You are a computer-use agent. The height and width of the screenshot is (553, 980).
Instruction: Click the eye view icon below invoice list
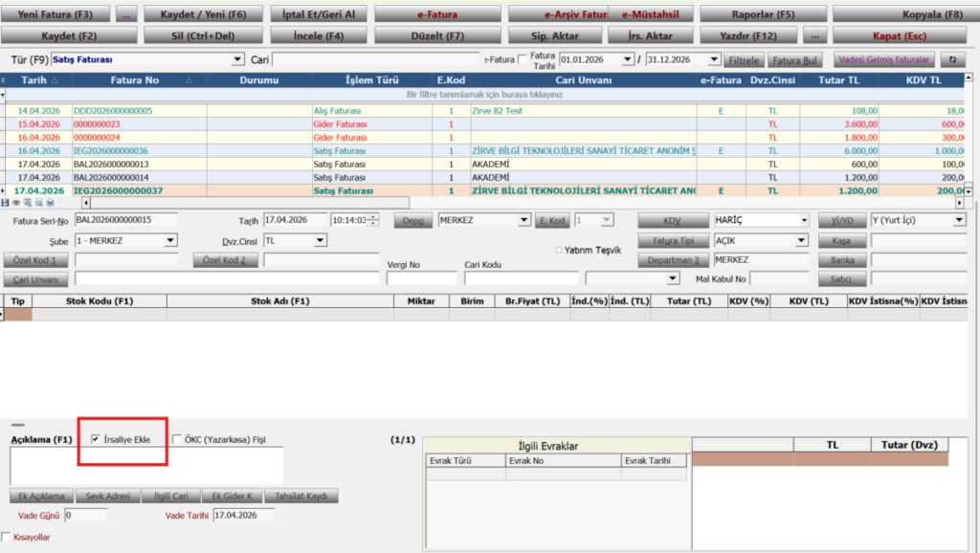(16, 203)
